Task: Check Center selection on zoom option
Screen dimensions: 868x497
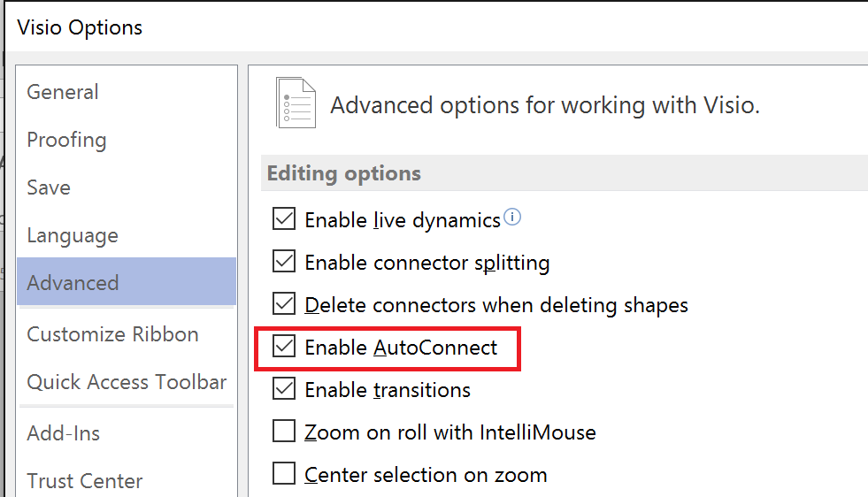Action: point(284,474)
